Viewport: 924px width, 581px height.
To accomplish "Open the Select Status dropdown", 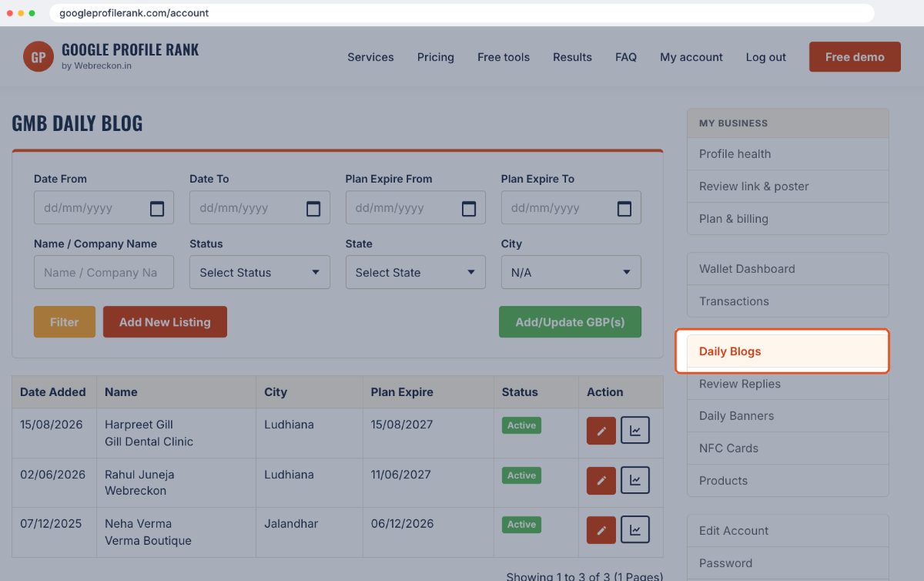I will point(259,273).
